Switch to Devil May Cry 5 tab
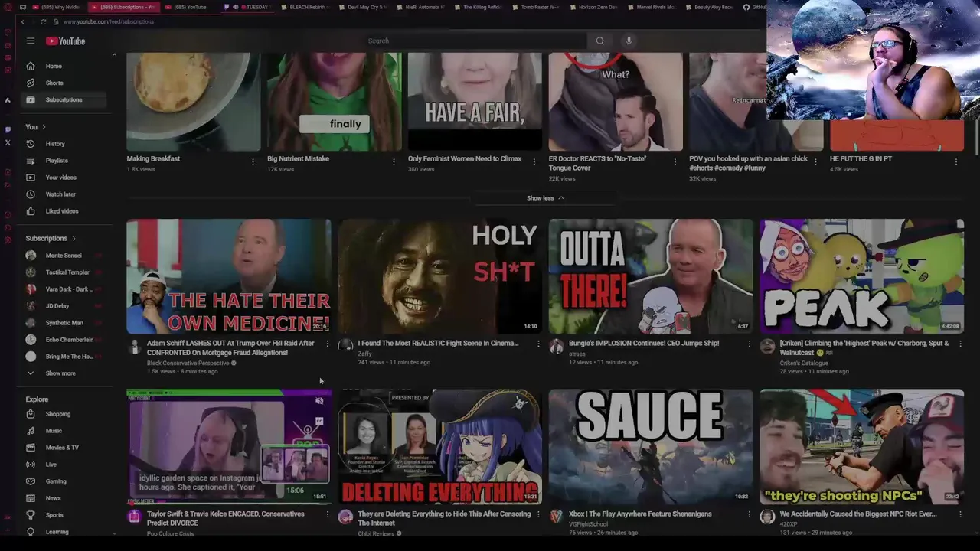This screenshot has height=551, width=980. (x=362, y=7)
